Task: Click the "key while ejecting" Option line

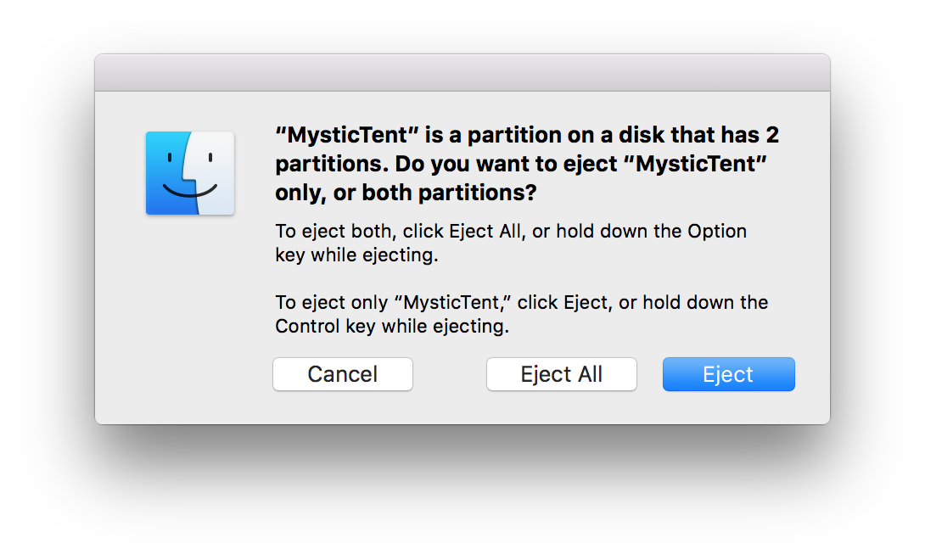Action: tap(356, 255)
